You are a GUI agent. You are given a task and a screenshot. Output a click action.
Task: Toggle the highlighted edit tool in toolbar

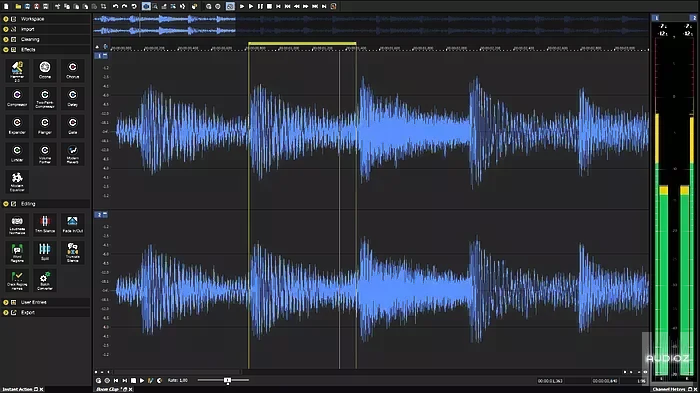pyautogui.click(x=146, y=6)
